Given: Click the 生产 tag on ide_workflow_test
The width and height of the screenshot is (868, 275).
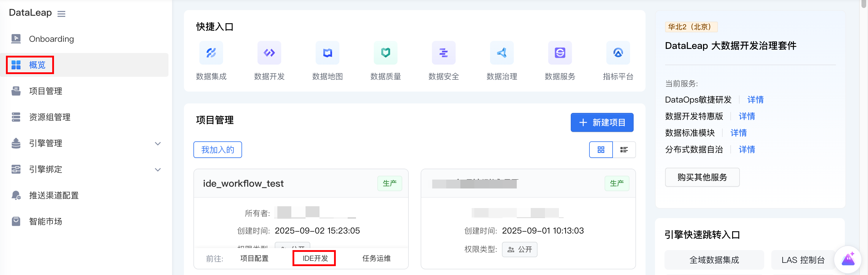Looking at the screenshot, I should [390, 183].
